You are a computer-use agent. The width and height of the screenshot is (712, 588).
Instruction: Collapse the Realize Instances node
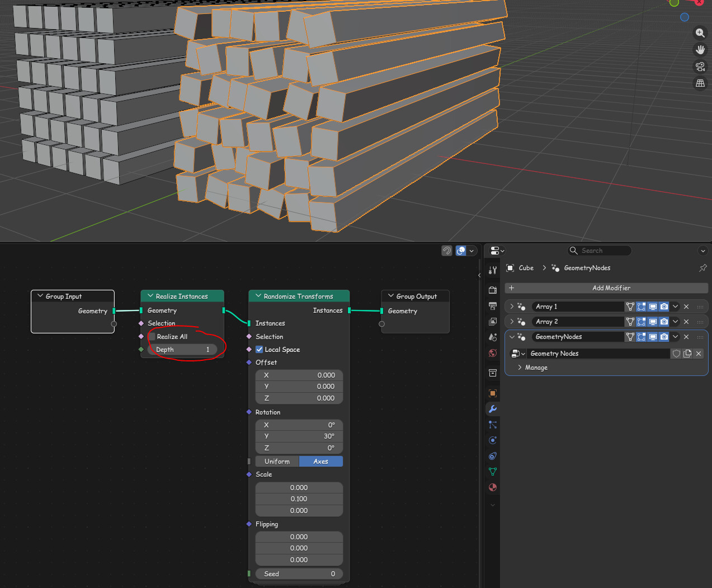tap(150, 296)
